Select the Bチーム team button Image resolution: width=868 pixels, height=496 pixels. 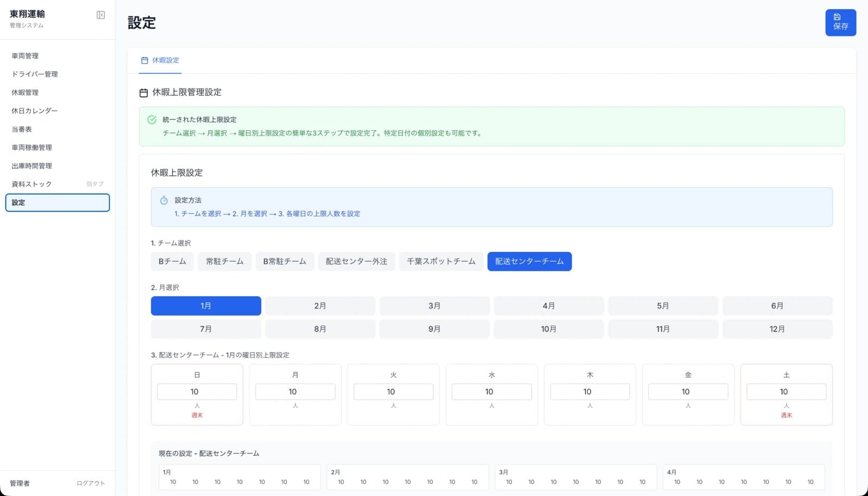click(172, 262)
